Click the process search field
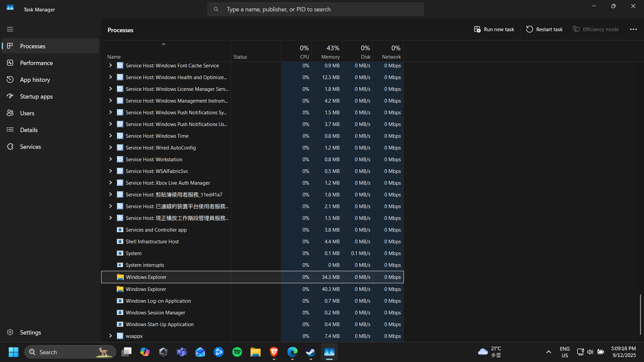This screenshot has height=362, width=644. [x=315, y=9]
